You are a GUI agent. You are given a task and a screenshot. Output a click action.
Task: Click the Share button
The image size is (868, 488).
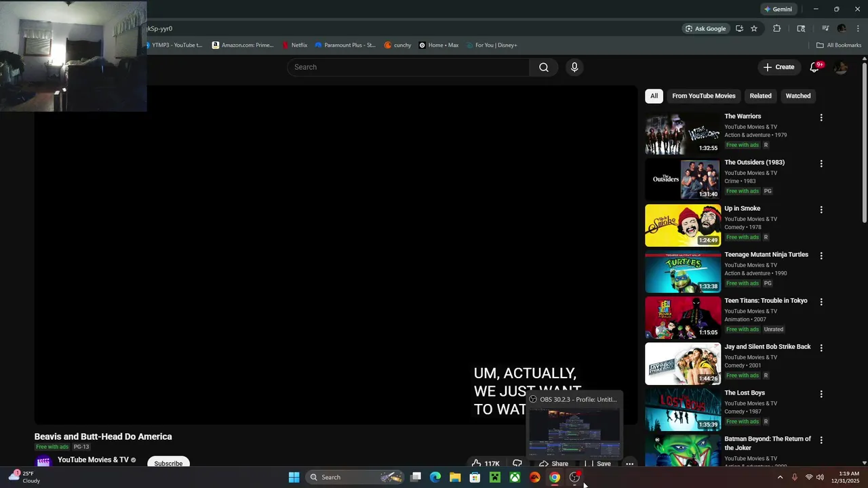point(554,464)
